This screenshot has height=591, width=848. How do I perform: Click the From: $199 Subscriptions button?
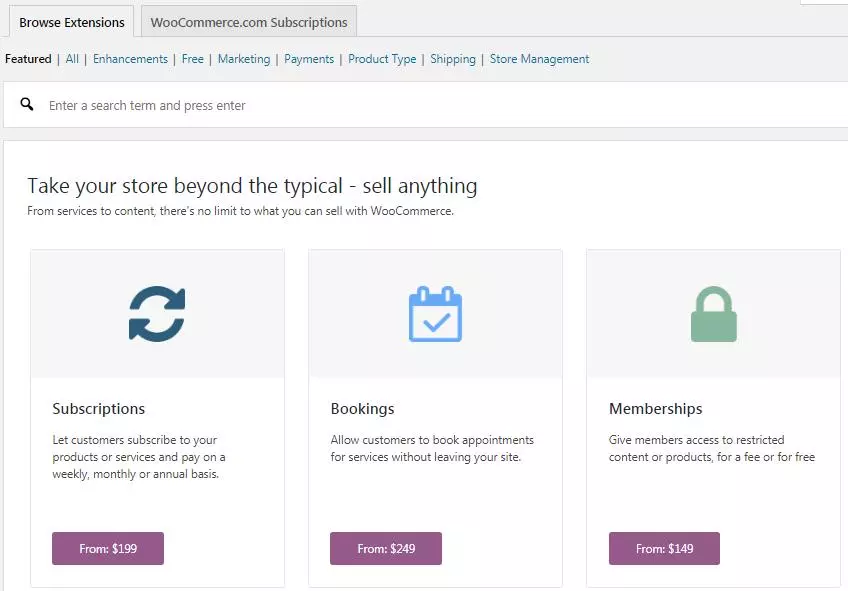click(108, 548)
